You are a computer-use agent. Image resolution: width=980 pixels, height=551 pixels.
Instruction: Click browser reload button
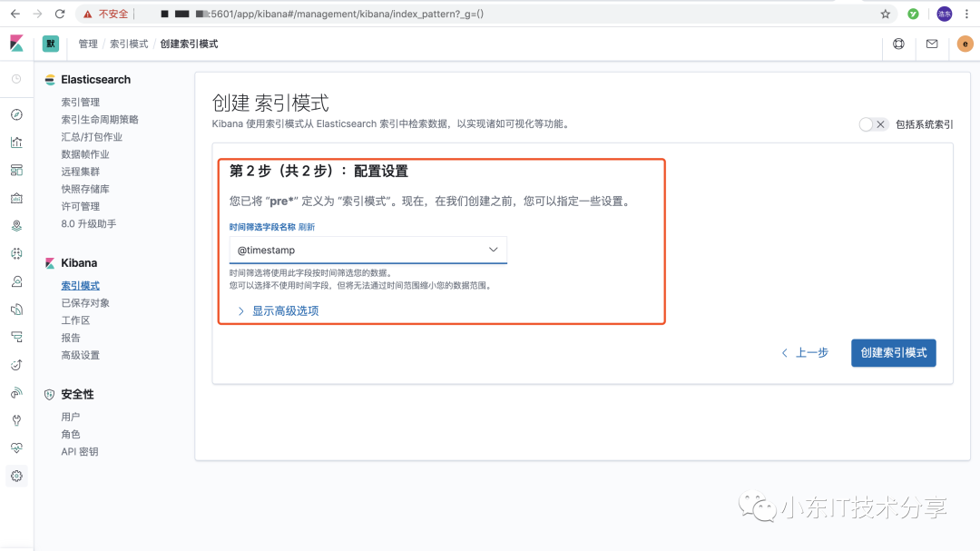point(60,14)
